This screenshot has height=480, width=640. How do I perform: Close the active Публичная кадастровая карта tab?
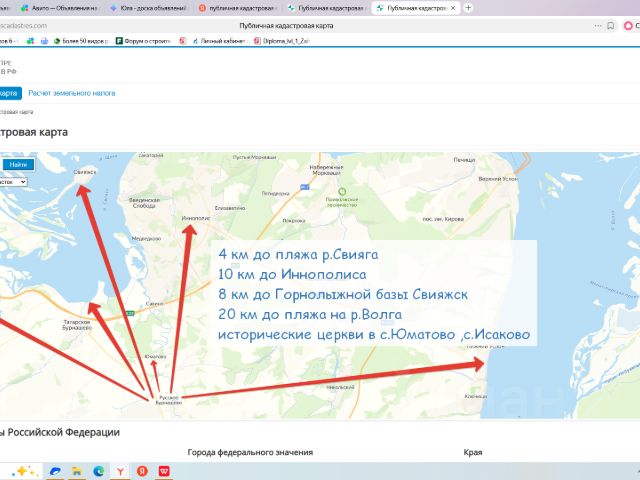click(x=453, y=8)
